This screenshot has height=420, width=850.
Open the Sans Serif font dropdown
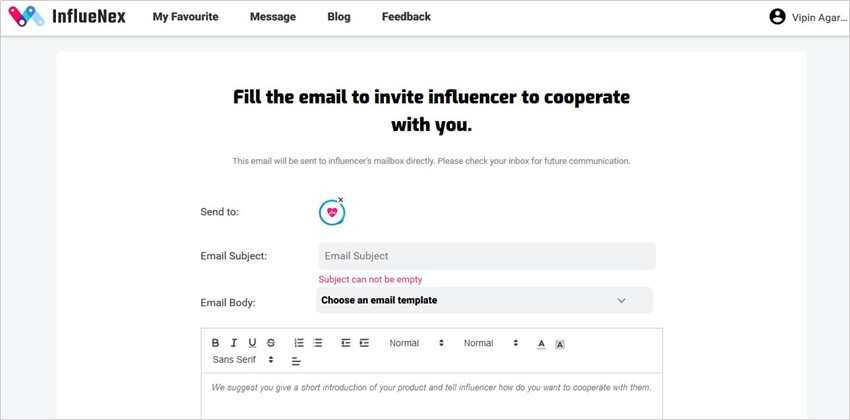[243, 359]
